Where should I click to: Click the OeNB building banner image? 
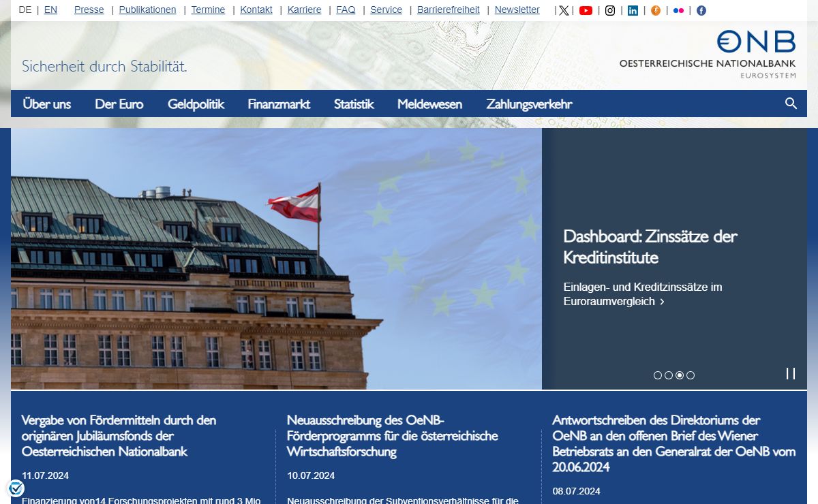tap(276, 259)
